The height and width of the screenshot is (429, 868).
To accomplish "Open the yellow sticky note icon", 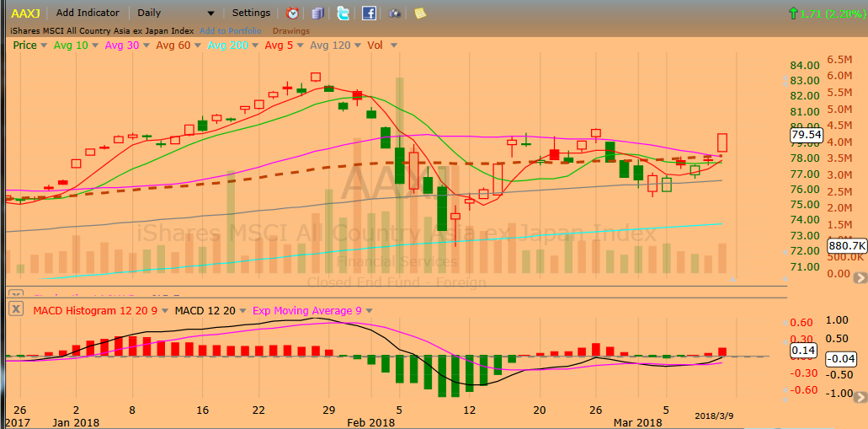I will (x=420, y=13).
